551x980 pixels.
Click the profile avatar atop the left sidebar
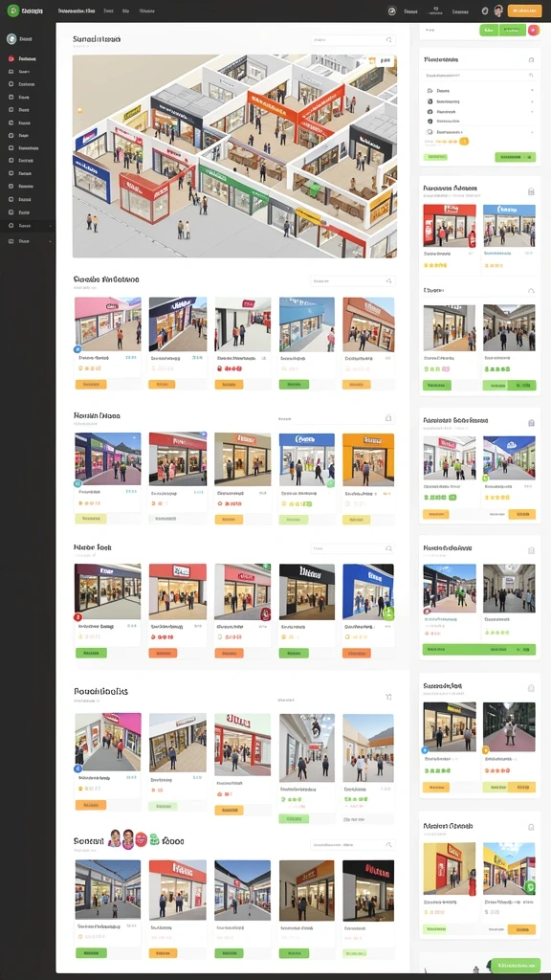11,38
